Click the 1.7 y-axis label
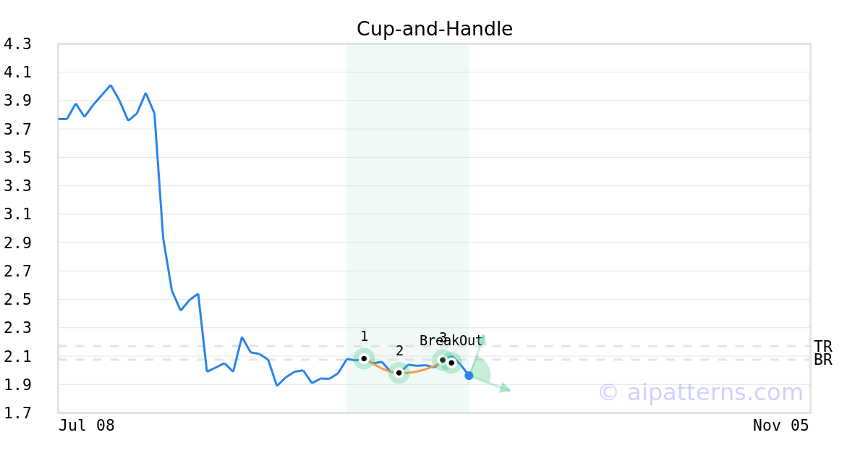 pyautogui.click(x=18, y=413)
